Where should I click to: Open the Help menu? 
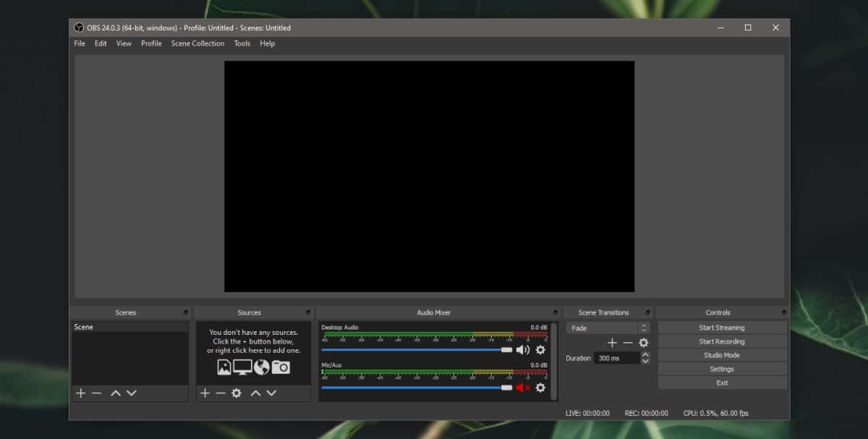click(268, 43)
